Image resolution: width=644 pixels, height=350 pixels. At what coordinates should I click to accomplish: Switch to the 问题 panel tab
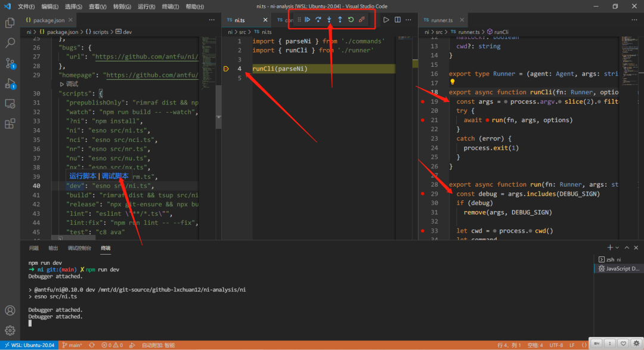pos(33,247)
